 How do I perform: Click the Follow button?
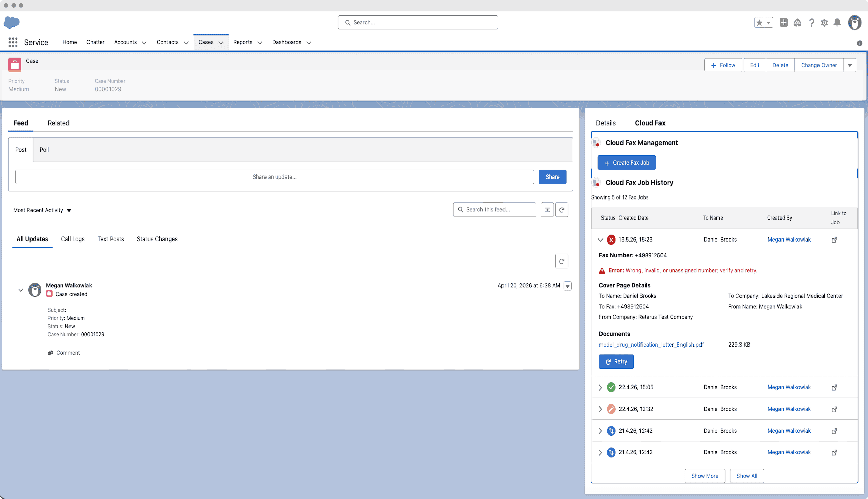[723, 65]
